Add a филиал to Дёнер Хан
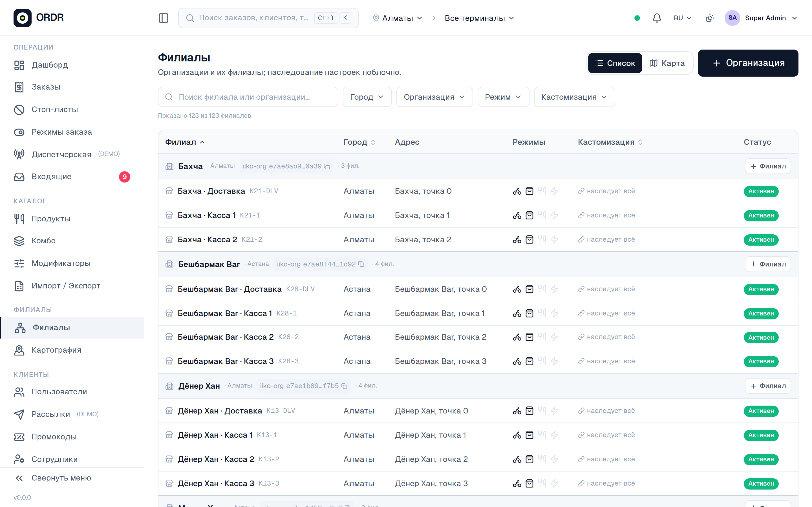The width and height of the screenshot is (812, 507). [768, 386]
